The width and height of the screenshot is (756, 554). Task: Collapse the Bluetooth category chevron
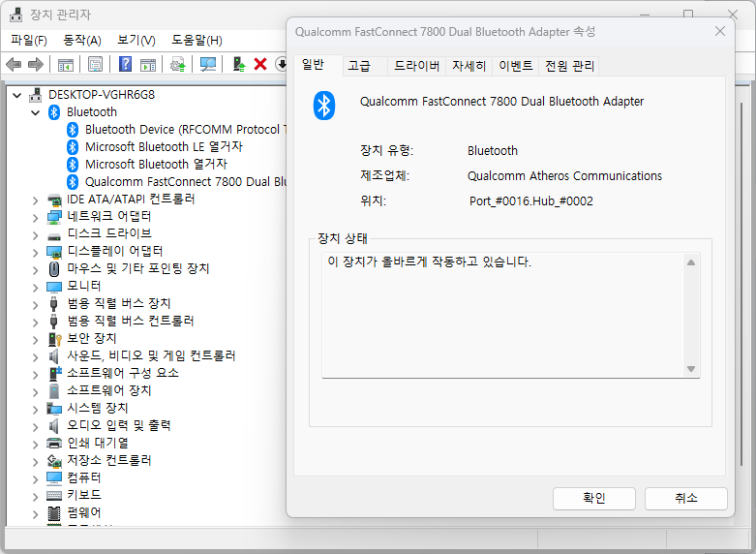[x=35, y=113]
